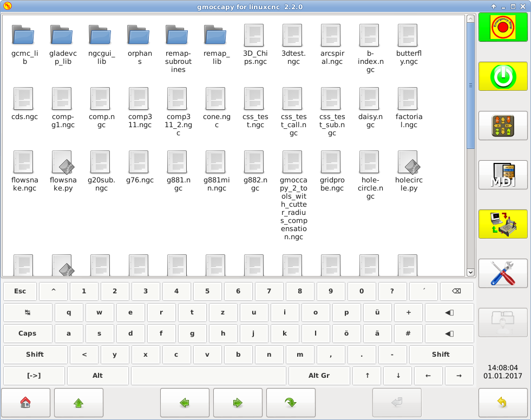Select the css_test_call.ngc file

[293, 111]
